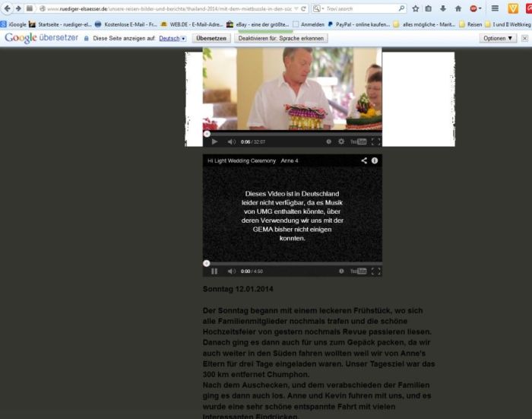Show info for the Wedding Ceremony video
Image resolution: width=532 pixels, height=419 pixels.
(x=375, y=160)
